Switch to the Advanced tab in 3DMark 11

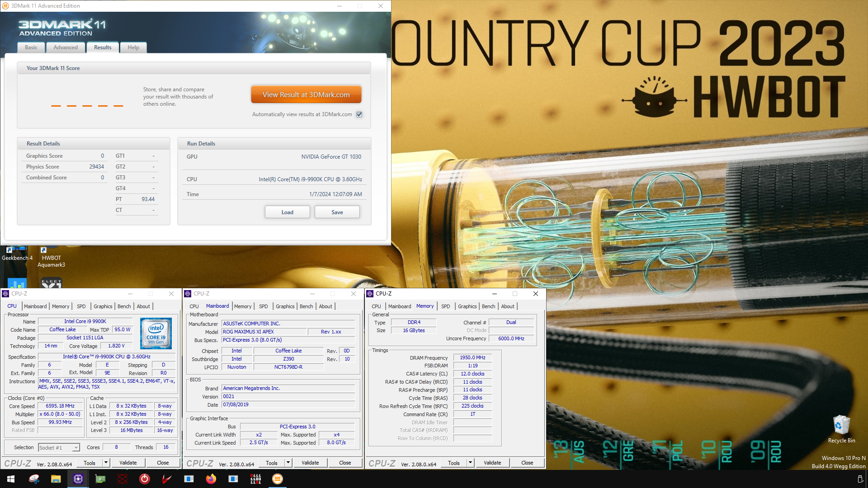click(66, 47)
